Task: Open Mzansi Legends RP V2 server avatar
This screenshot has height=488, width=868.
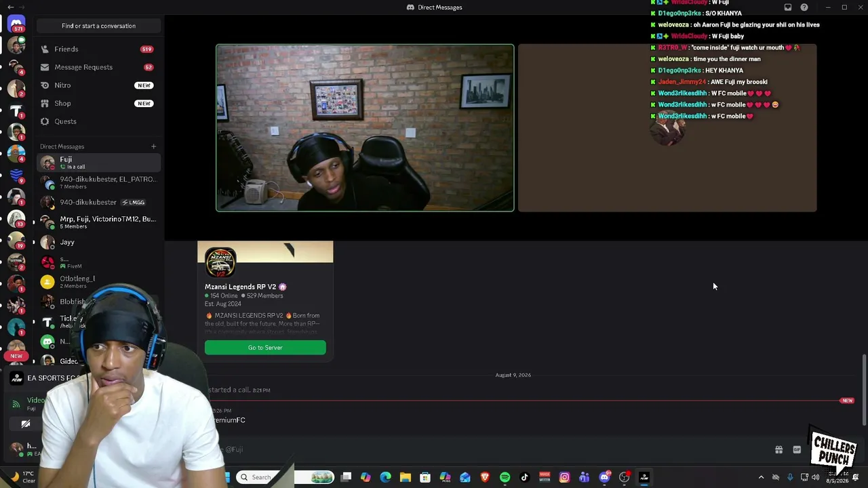Action: pos(220,262)
